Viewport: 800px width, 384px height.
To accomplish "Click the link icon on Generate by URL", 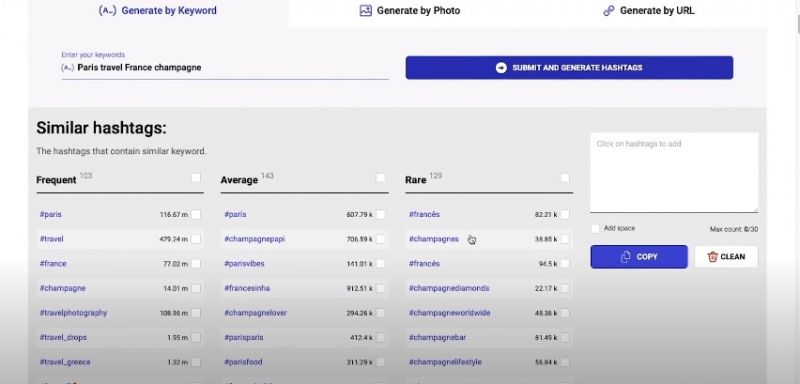I will (609, 11).
